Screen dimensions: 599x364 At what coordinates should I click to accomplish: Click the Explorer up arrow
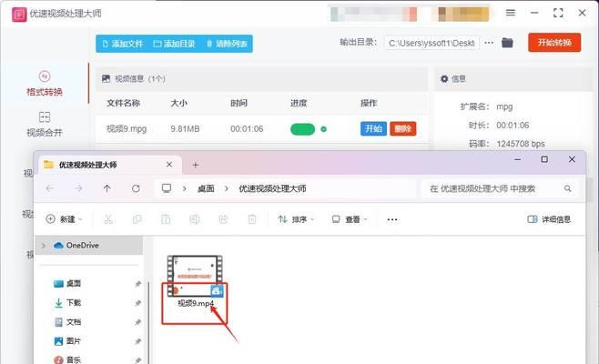pyautogui.click(x=107, y=188)
